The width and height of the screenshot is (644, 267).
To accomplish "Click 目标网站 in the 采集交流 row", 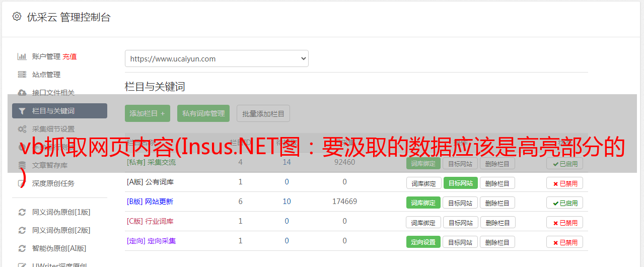I will coord(460,163).
